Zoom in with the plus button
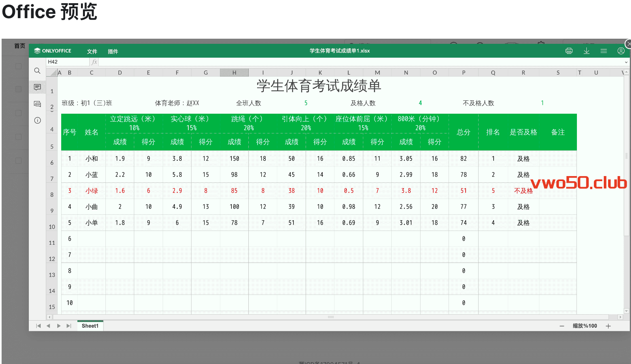 pos(608,326)
